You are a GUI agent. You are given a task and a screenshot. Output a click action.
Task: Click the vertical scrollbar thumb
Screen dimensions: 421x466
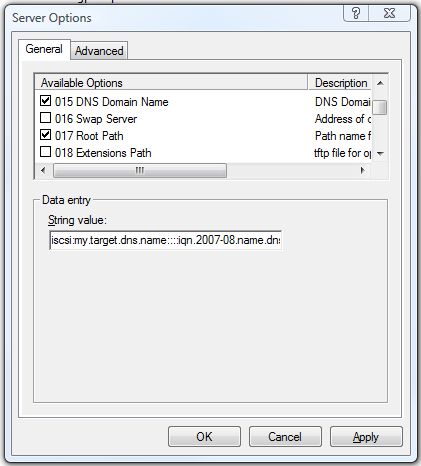pyautogui.click(x=380, y=107)
